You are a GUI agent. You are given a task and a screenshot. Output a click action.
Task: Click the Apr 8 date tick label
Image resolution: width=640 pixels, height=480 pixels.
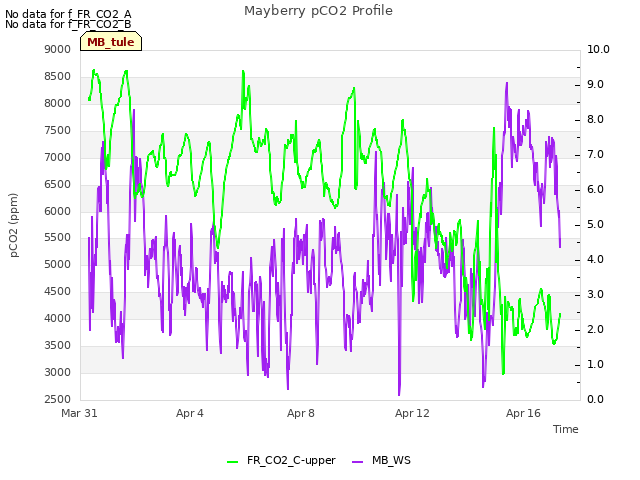[301, 413]
